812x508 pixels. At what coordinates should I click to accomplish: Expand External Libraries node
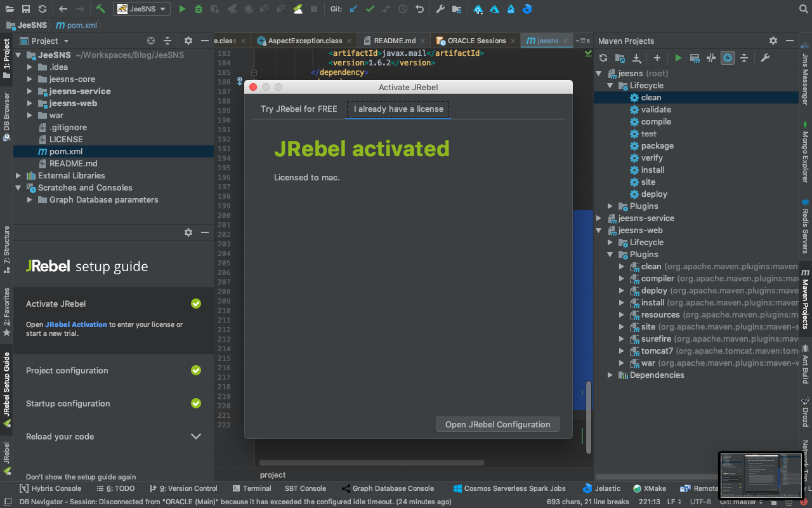click(x=18, y=176)
